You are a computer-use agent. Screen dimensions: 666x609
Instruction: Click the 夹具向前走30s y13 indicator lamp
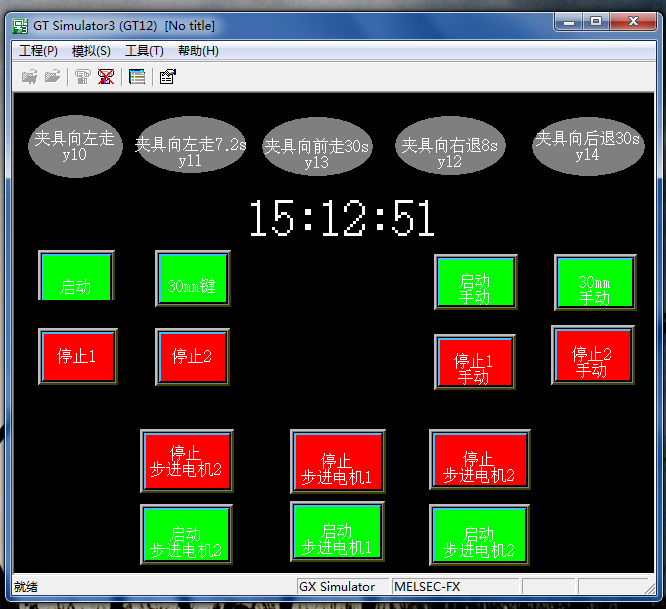point(317,147)
